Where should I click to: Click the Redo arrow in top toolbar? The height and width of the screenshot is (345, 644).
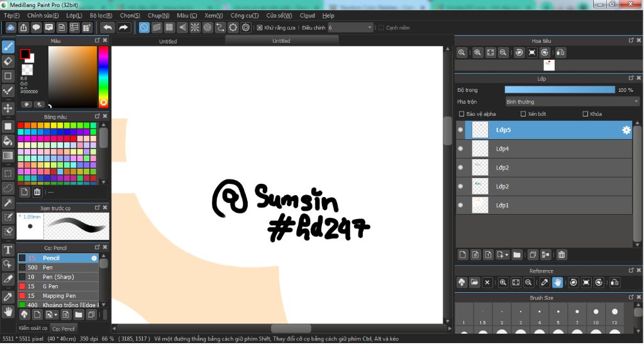pyautogui.click(x=124, y=28)
